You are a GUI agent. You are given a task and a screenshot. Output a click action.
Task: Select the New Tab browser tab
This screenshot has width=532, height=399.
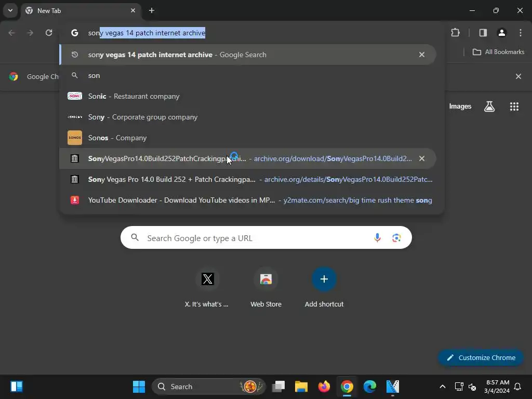[81, 10]
